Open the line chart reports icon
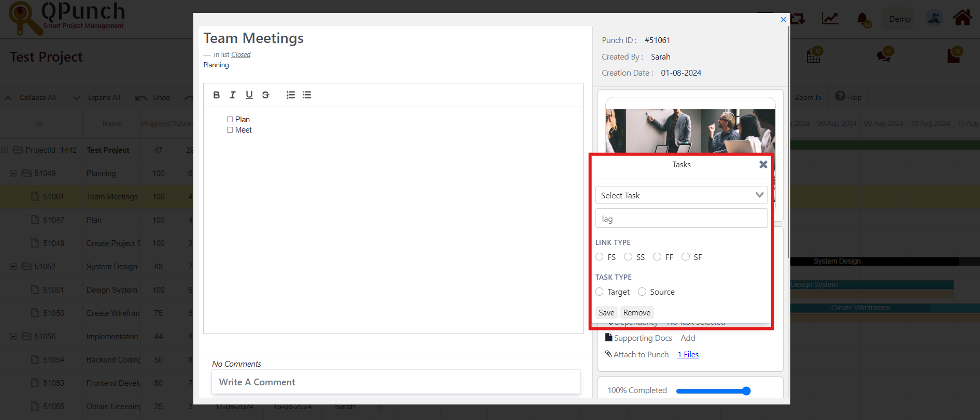Viewport: 980px width, 420px height. point(830,19)
